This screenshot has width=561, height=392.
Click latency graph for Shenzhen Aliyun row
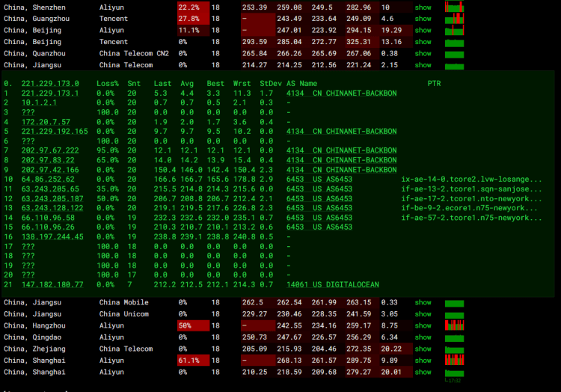454,7
